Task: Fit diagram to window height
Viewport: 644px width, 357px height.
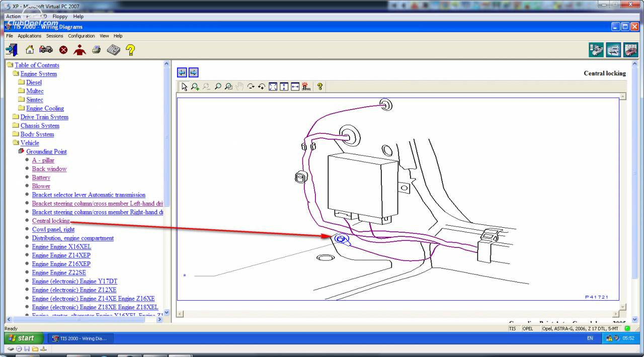Action: tap(284, 86)
